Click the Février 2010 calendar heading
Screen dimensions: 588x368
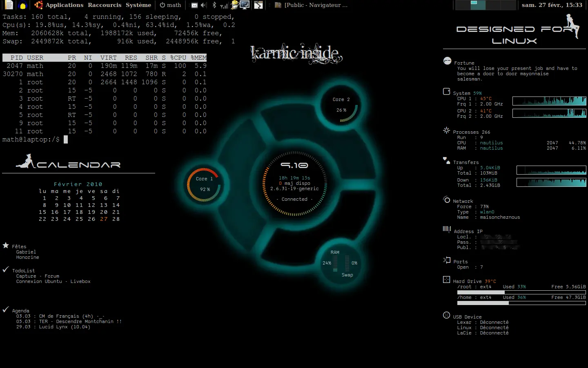(78, 184)
